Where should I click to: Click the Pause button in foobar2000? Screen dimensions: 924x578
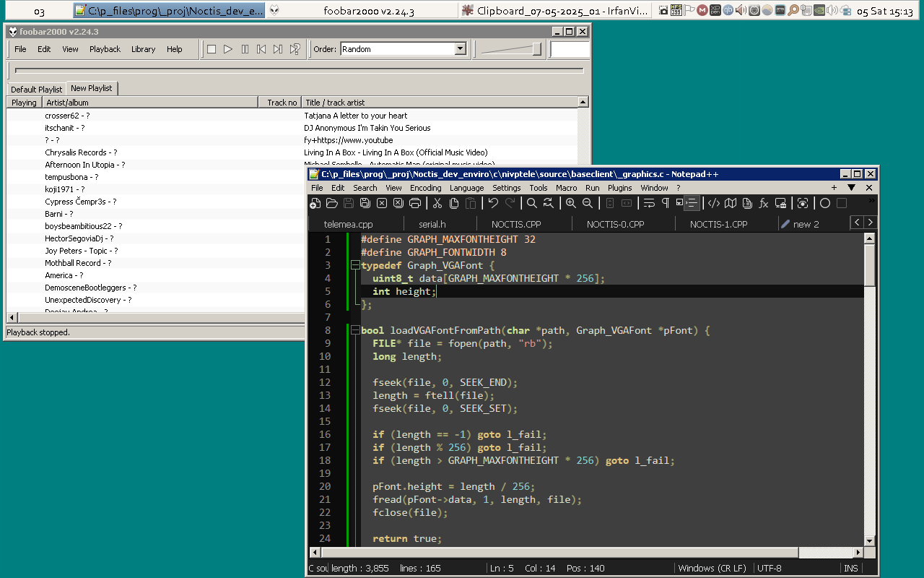[x=245, y=49]
